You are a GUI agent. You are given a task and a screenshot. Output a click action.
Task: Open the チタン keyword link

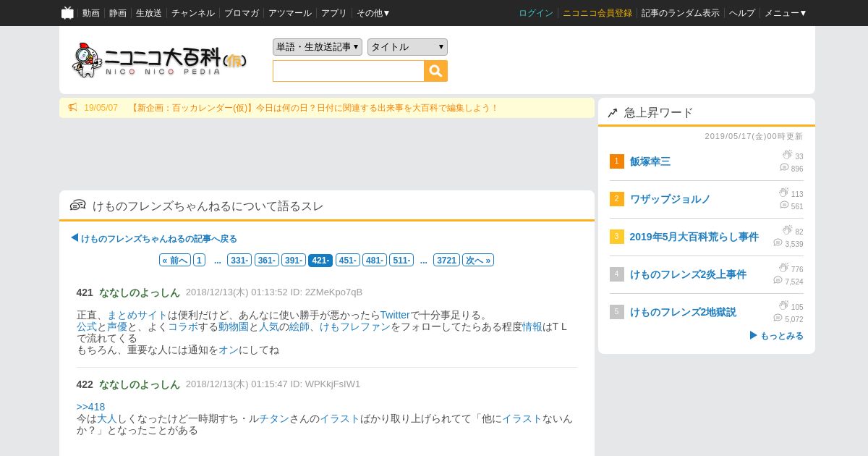point(274,418)
